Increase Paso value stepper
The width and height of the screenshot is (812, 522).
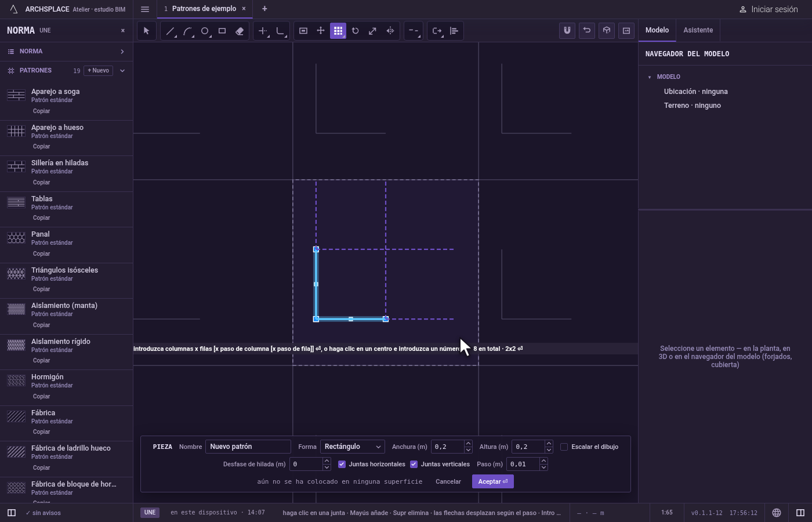click(543, 461)
